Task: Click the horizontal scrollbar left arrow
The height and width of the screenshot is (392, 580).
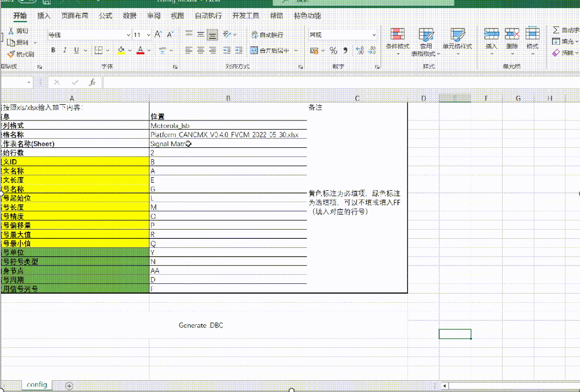Action: [444, 386]
